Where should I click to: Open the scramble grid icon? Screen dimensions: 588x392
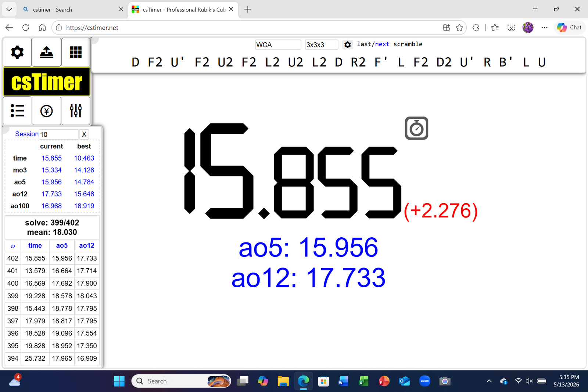coord(76,52)
